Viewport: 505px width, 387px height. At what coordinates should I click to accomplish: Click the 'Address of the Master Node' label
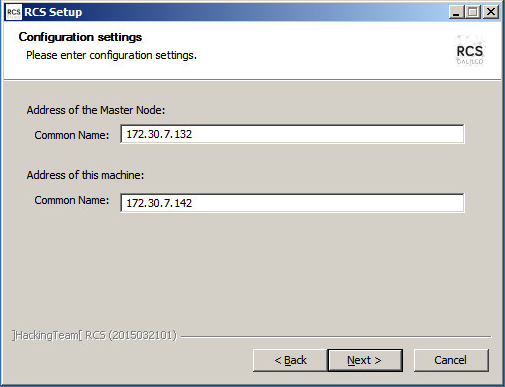pyautogui.click(x=96, y=110)
